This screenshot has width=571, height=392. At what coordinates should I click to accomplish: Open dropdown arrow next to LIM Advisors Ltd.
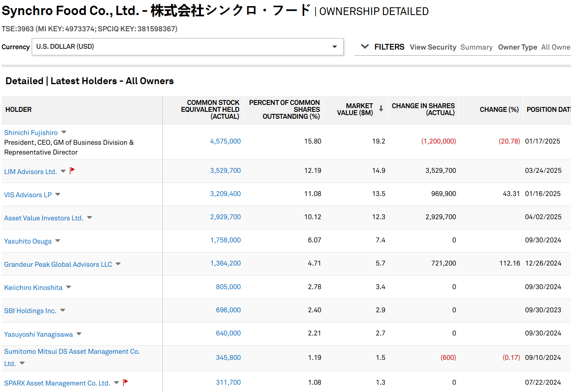click(63, 171)
